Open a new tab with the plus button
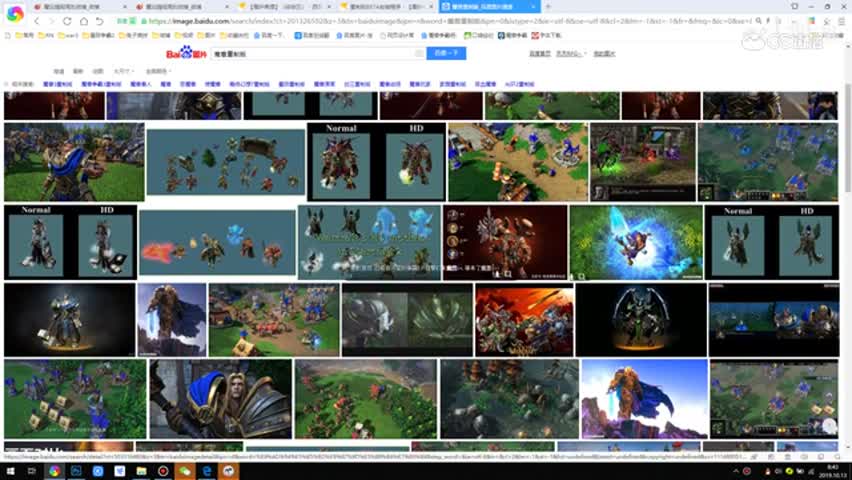The height and width of the screenshot is (480, 852). (548, 7)
